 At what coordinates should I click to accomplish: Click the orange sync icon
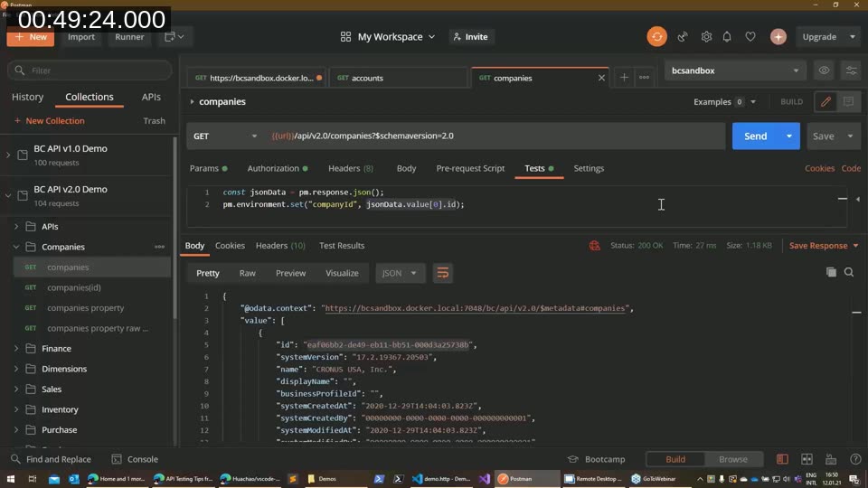(656, 36)
